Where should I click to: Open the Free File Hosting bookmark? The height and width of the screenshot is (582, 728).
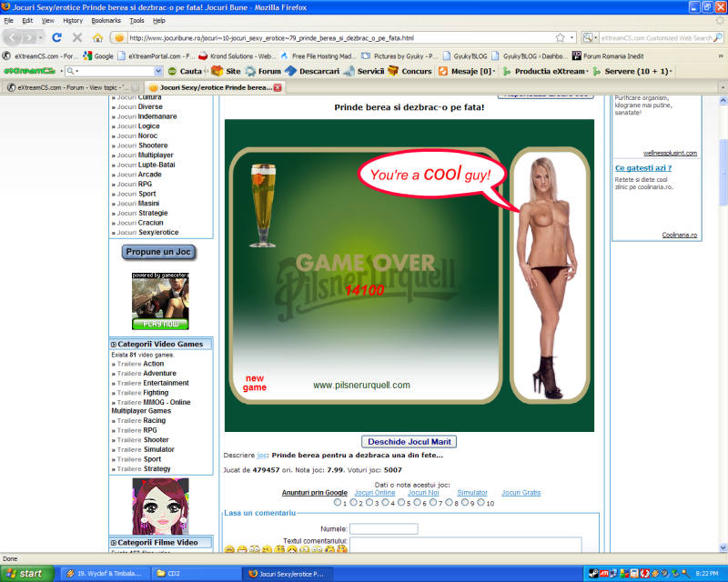tap(318, 56)
